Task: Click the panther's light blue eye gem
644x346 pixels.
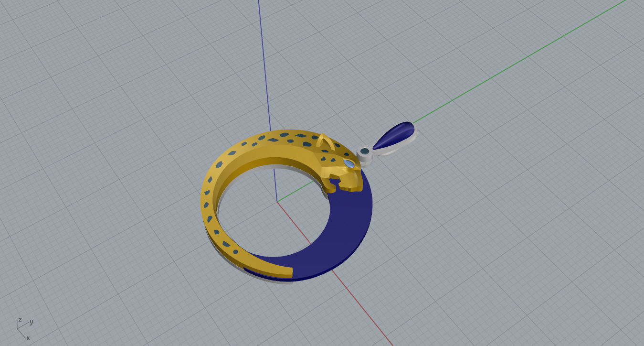Action: [x=349, y=164]
